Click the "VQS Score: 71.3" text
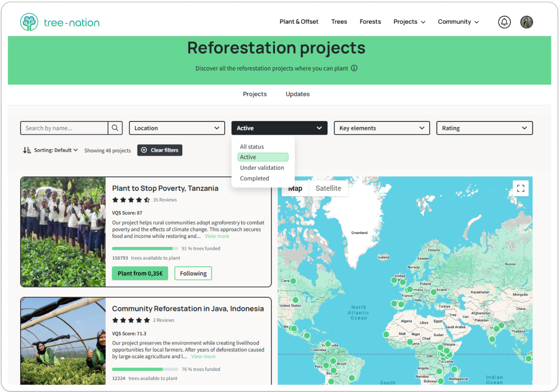559x392 pixels. [129, 334]
